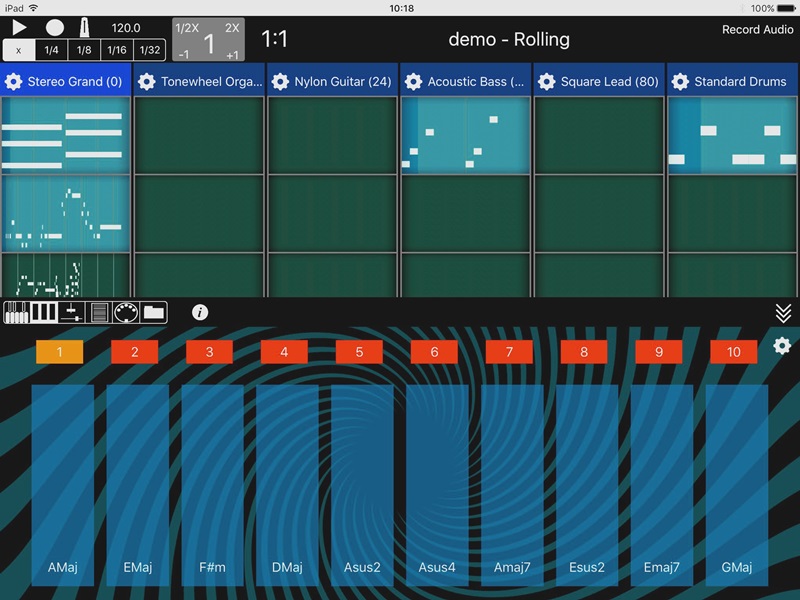
Task: Collapse panel with double chevron down
Action: click(783, 313)
